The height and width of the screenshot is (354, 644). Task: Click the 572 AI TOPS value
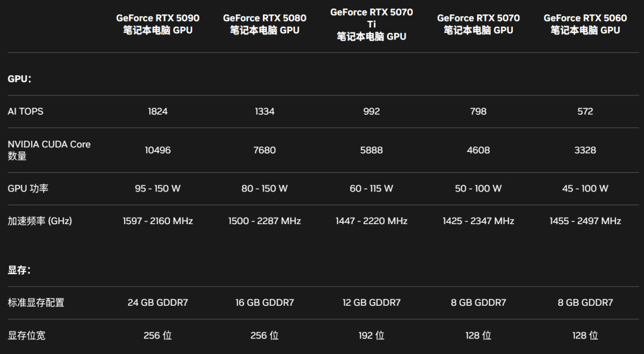[585, 111]
